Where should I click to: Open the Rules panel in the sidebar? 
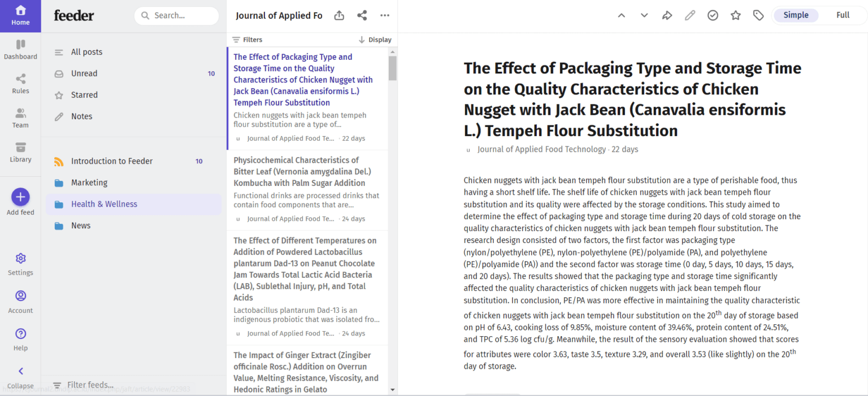pyautogui.click(x=20, y=83)
